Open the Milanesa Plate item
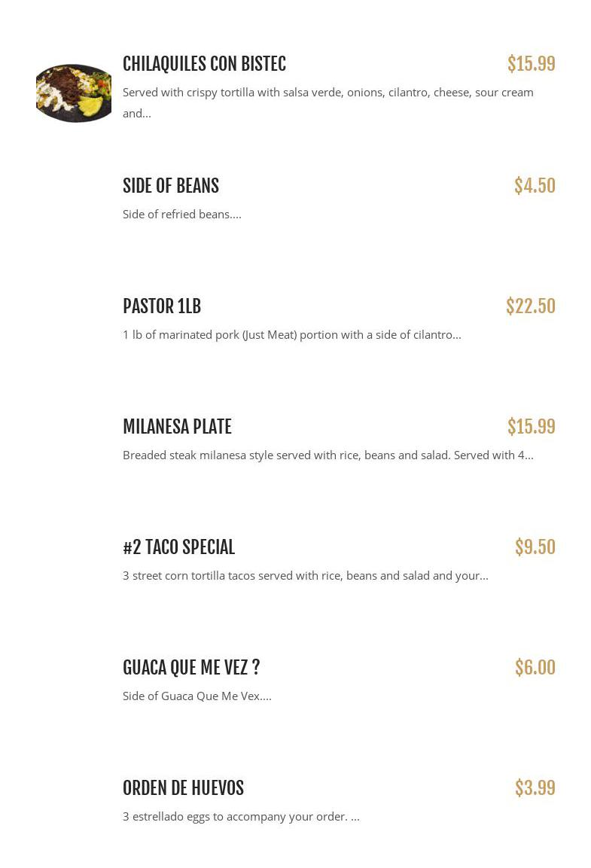This screenshot has width=591, height=868. [x=177, y=427]
